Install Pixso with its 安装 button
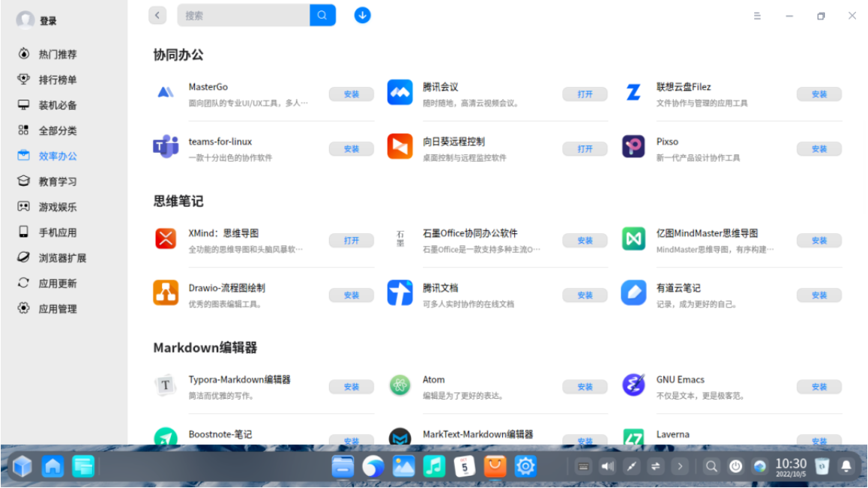The height and width of the screenshot is (488, 868). [819, 148]
